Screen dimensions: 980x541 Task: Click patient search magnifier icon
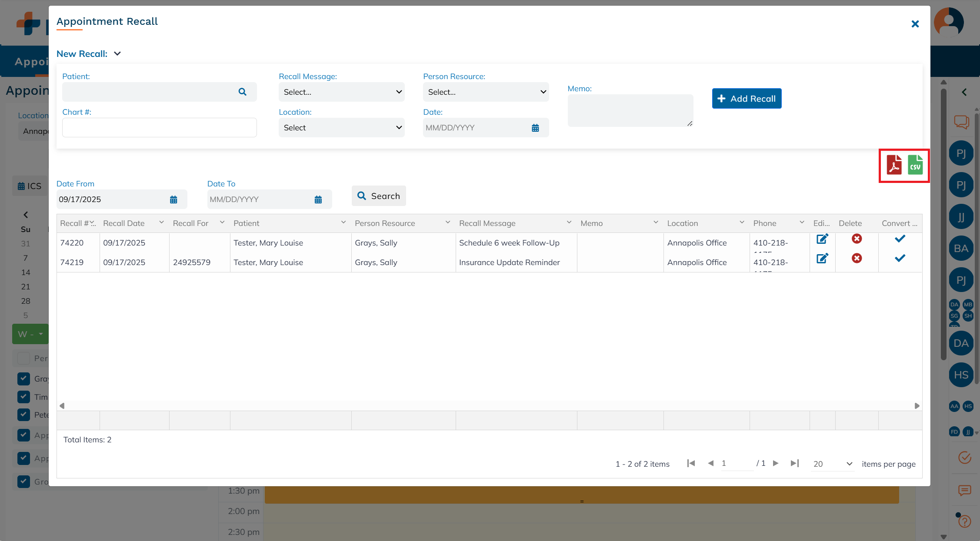coord(243,92)
